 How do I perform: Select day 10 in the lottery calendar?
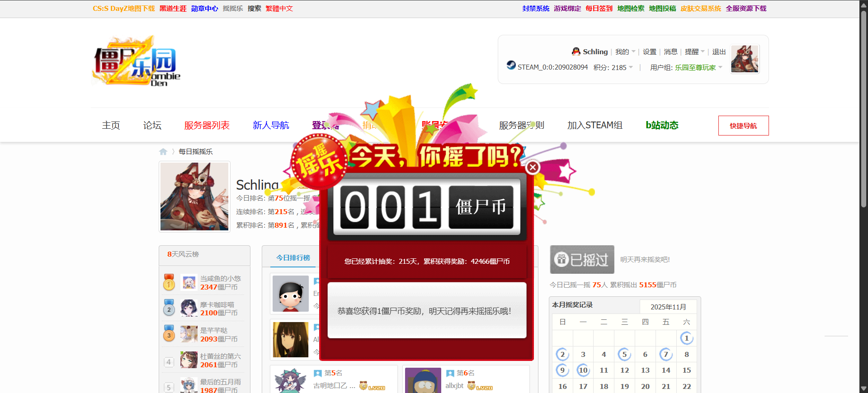(x=583, y=370)
